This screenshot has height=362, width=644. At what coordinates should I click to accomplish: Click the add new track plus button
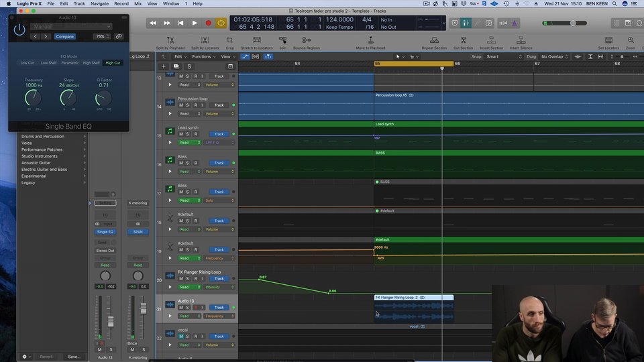tap(163, 66)
